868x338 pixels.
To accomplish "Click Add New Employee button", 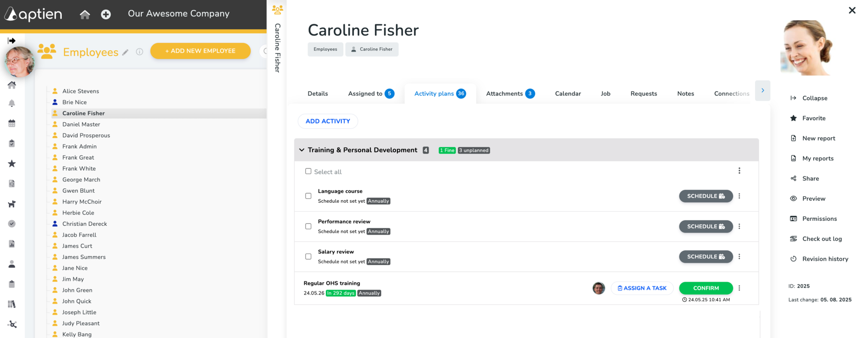I will (x=200, y=51).
